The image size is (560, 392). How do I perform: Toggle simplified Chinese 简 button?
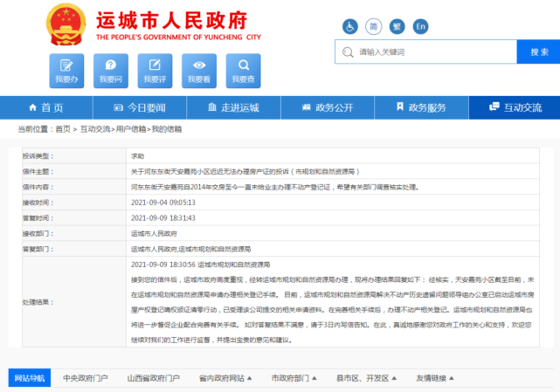coord(374,26)
